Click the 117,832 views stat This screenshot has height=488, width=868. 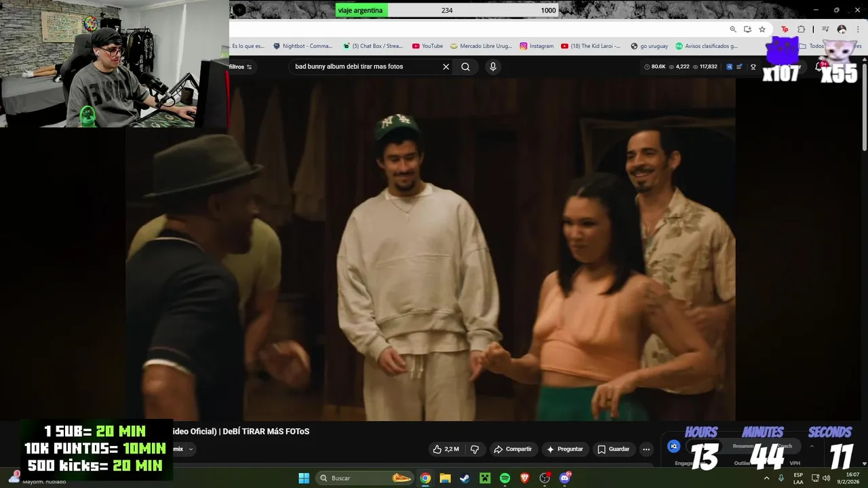[705, 66]
